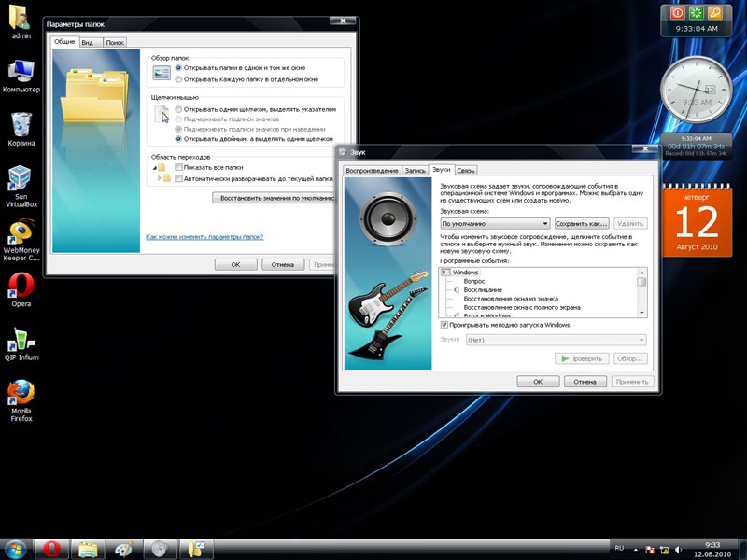Show hidden tray icons arrow
The height and width of the screenshot is (560, 747).
tap(636, 550)
